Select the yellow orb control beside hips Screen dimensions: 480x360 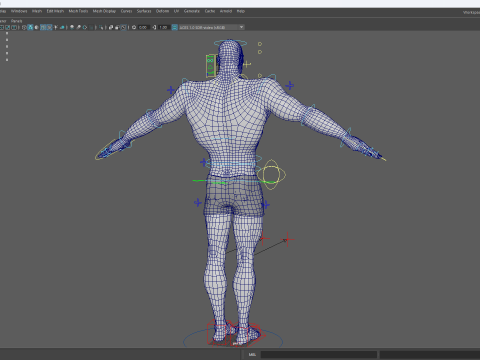point(271,175)
